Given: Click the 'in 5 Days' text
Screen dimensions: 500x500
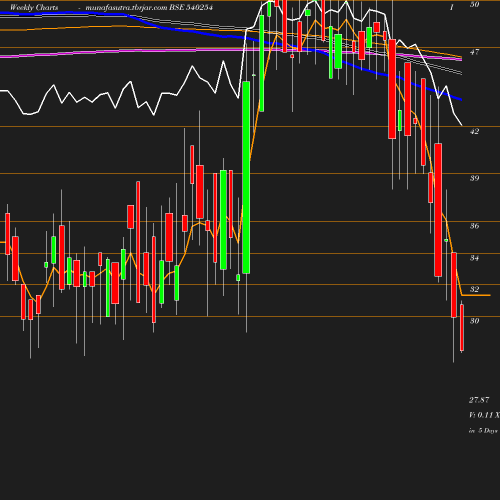Looking at the screenshot, I should pyautogui.click(x=483, y=431).
